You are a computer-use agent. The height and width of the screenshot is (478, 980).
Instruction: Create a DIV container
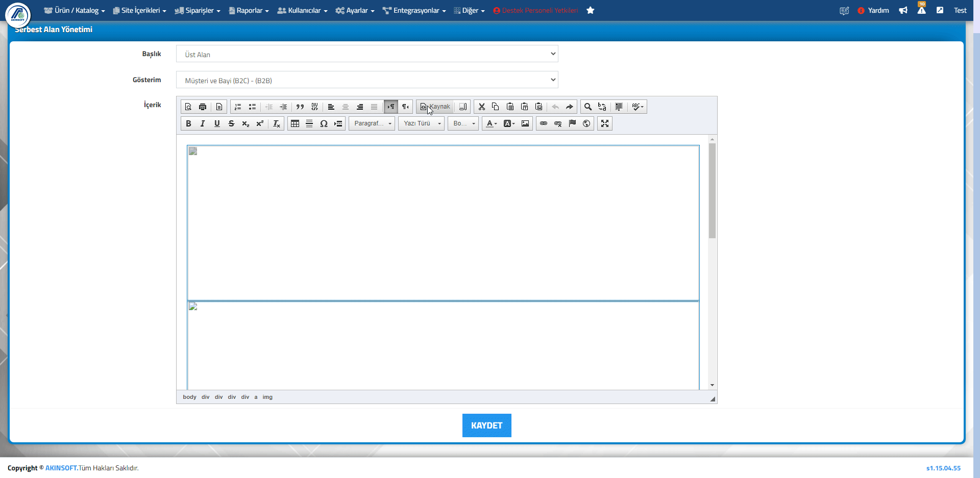click(x=314, y=107)
